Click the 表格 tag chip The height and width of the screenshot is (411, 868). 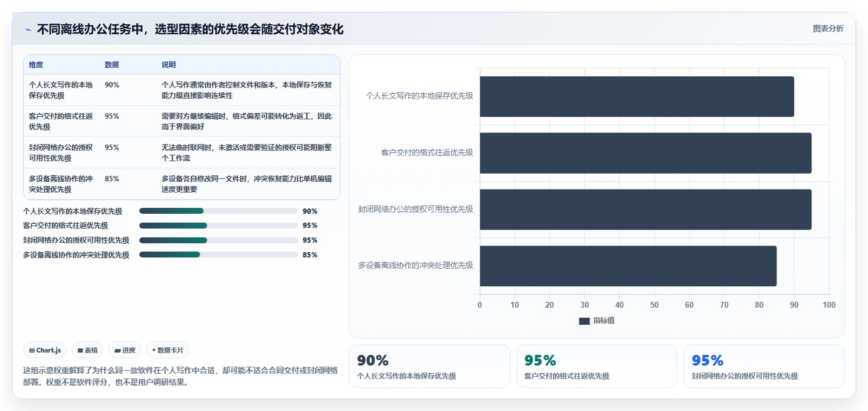click(x=87, y=350)
